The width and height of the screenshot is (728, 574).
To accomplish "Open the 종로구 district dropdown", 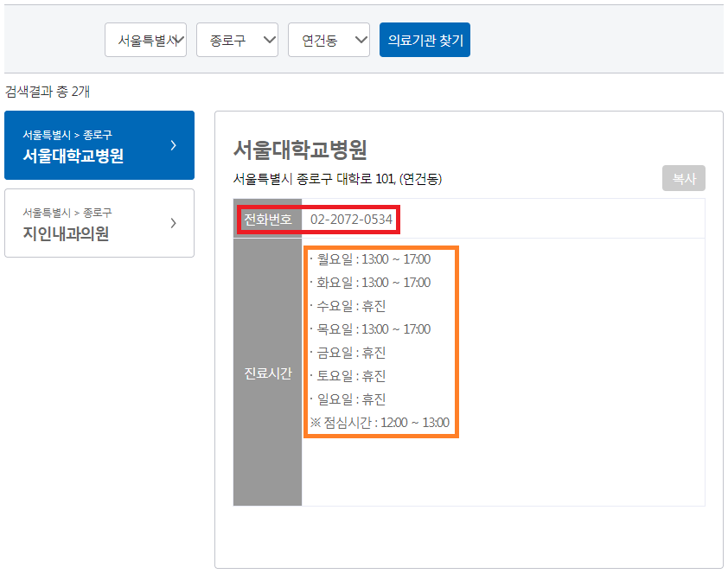I will pyautogui.click(x=237, y=40).
